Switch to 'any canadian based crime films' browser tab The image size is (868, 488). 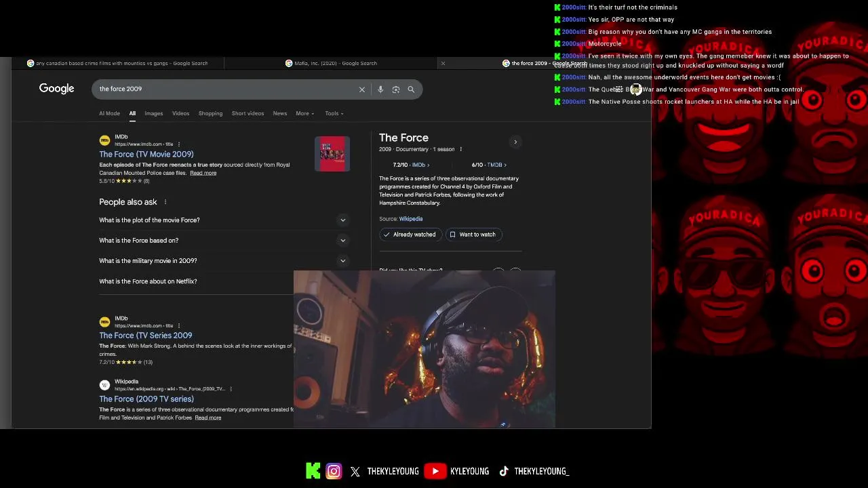[117, 64]
